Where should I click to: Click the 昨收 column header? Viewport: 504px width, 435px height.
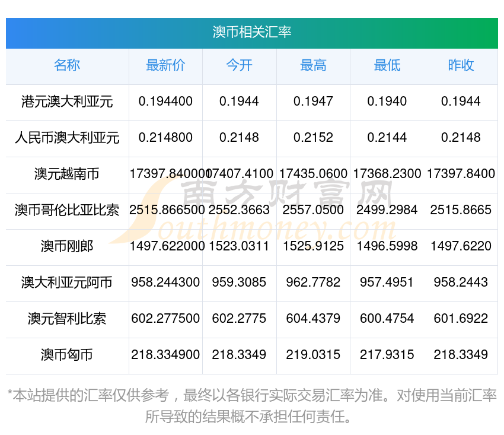point(461,66)
